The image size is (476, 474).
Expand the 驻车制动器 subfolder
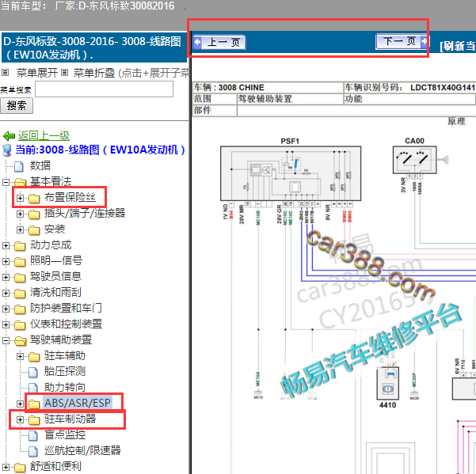click(x=20, y=419)
